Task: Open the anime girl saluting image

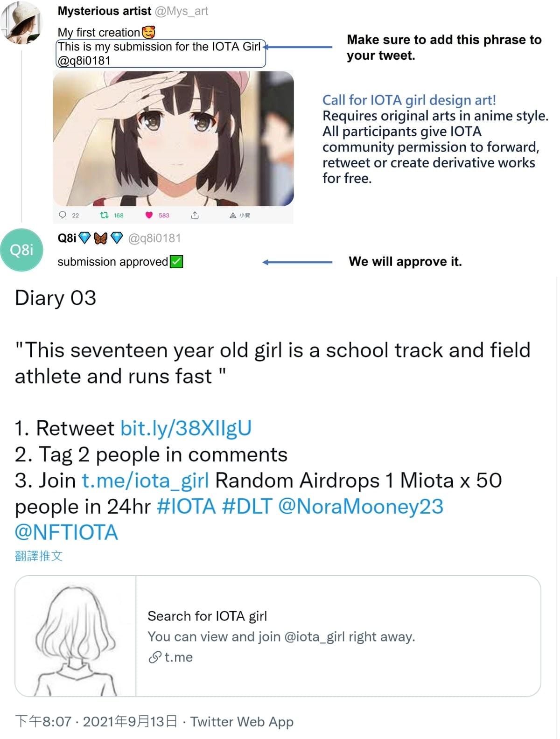Action: pyautogui.click(x=173, y=139)
